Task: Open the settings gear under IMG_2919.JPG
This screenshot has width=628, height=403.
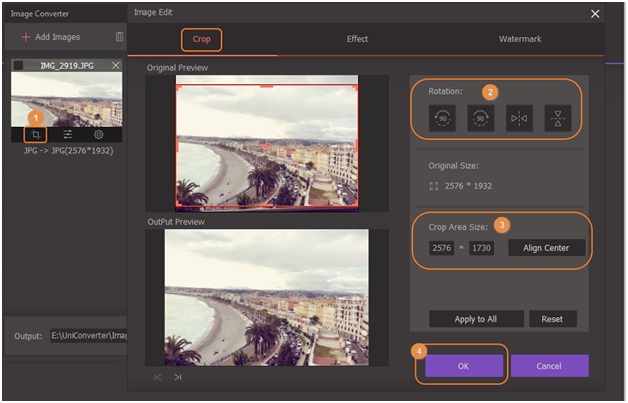Action: click(x=98, y=134)
